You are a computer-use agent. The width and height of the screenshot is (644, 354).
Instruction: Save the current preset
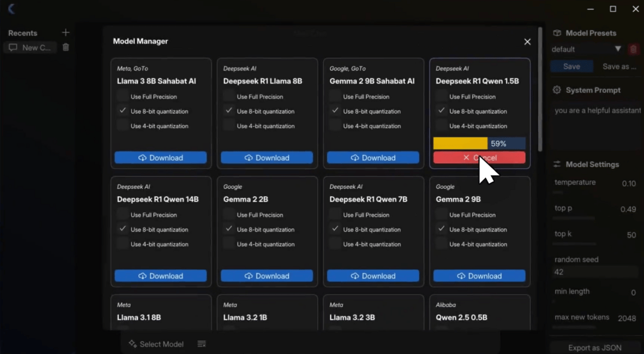pyautogui.click(x=572, y=66)
